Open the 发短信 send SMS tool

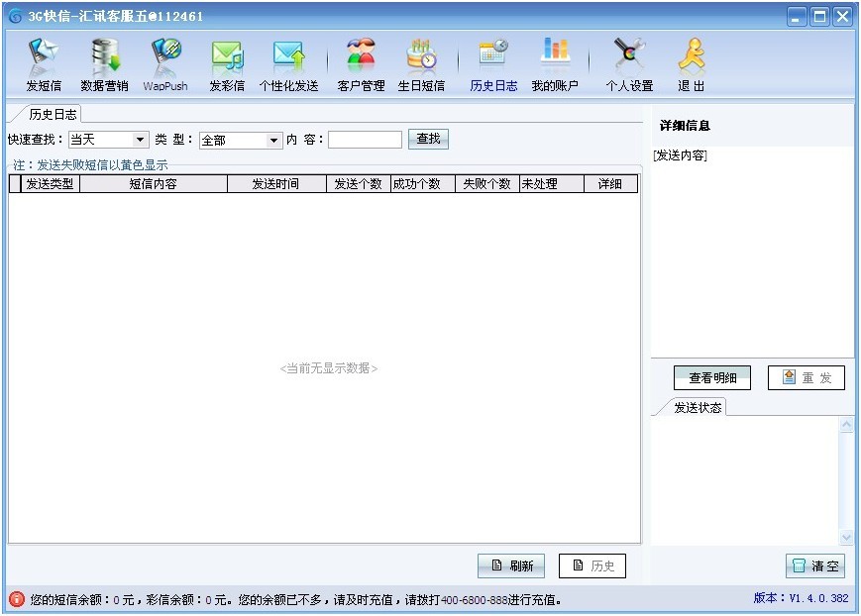[44, 64]
